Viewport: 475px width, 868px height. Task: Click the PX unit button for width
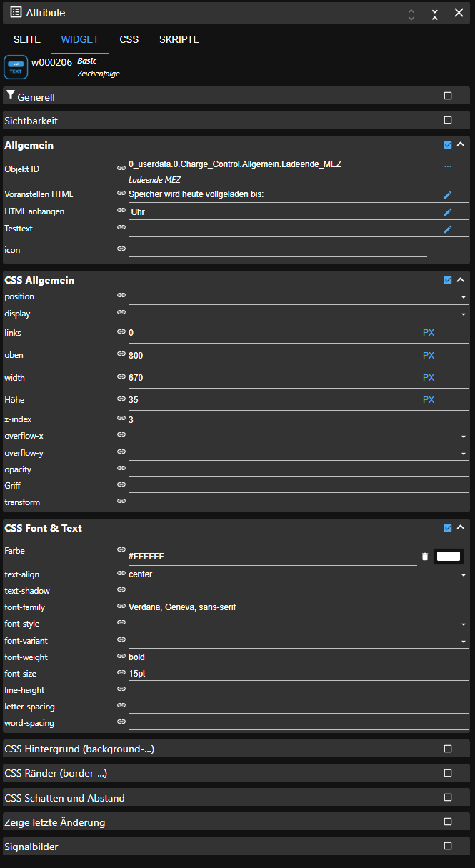(x=429, y=378)
